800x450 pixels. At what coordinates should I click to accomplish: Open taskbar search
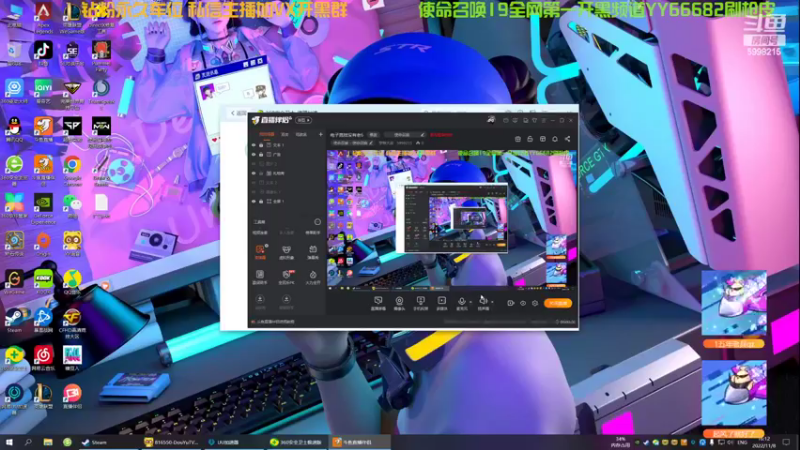click(x=28, y=442)
